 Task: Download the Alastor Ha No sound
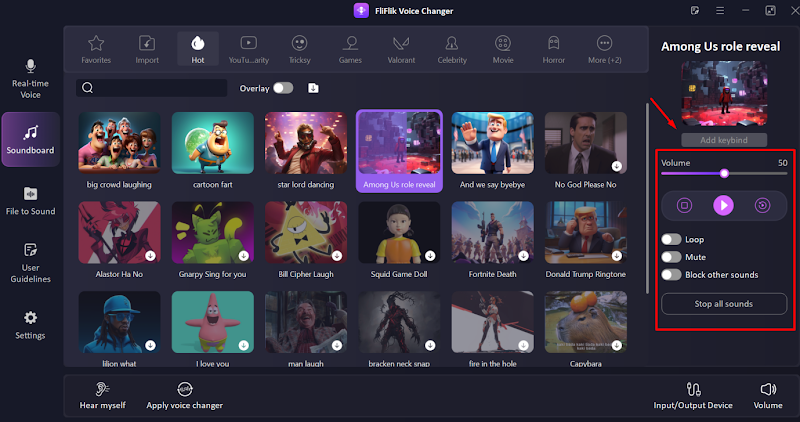[151, 256]
